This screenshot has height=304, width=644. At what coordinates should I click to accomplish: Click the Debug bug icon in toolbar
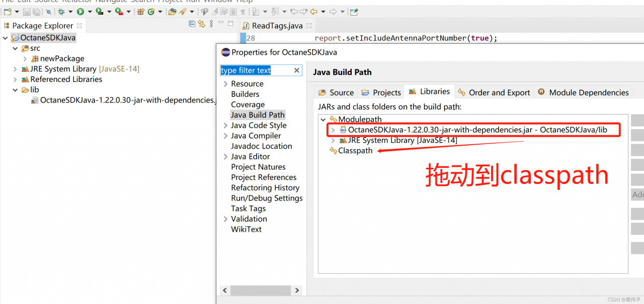61,12
